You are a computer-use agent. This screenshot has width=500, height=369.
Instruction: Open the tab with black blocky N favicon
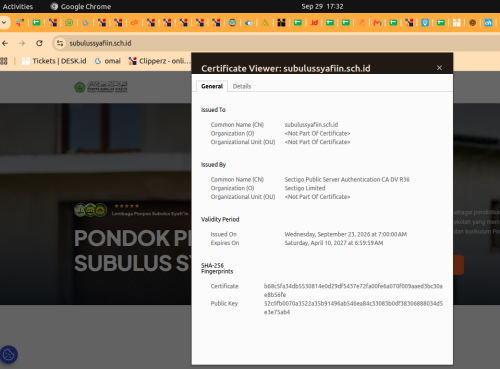coord(281,23)
